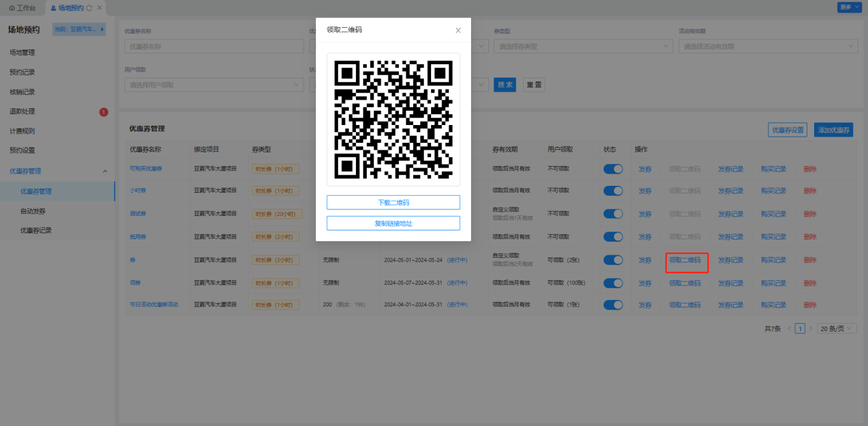Screen dimensions: 868x426
Task: Open the 更多 dropdown at top right
Action: pyautogui.click(x=849, y=7)
